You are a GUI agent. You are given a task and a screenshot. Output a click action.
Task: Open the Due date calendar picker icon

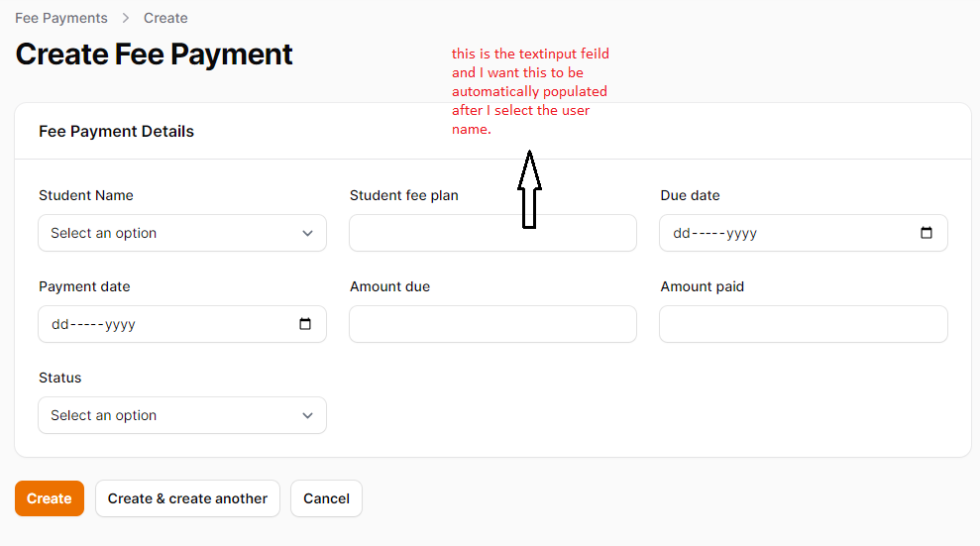point(926,233)
